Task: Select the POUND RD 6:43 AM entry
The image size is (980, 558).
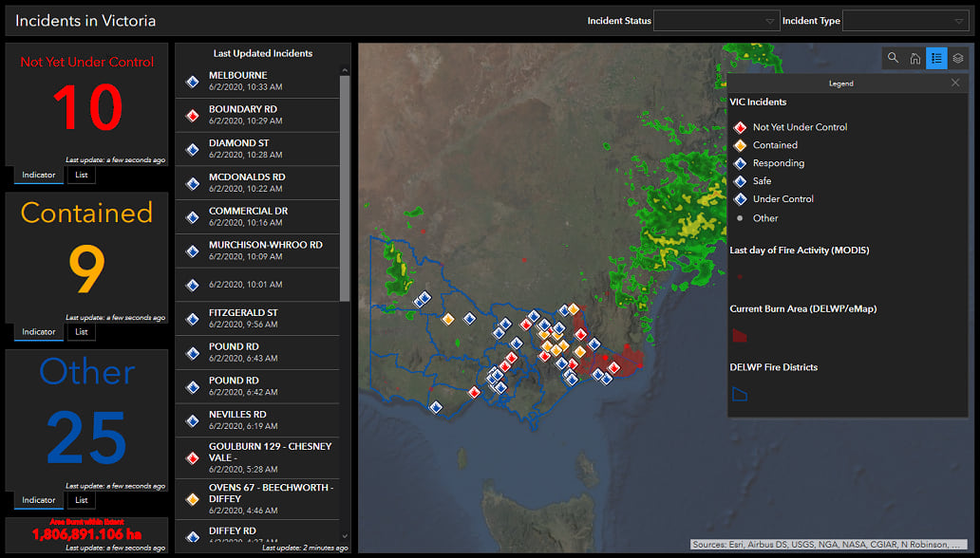Action: click(257, 352)
